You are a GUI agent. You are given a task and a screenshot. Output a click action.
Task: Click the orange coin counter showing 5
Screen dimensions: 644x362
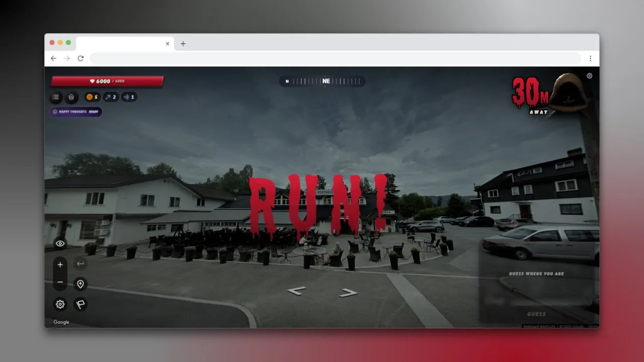tap(92, 97)
